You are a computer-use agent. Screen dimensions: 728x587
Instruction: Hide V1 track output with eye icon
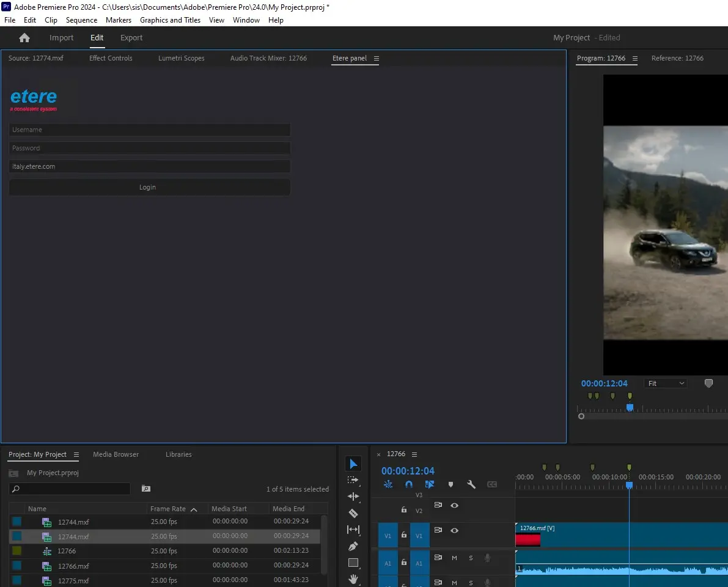point(454,530)
